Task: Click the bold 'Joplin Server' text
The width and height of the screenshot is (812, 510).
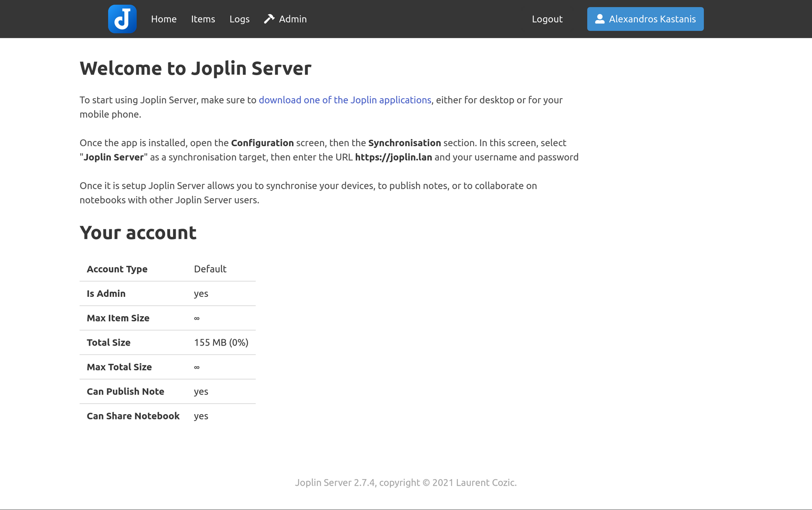Action: pyautogui.click(x=114, y=157)
